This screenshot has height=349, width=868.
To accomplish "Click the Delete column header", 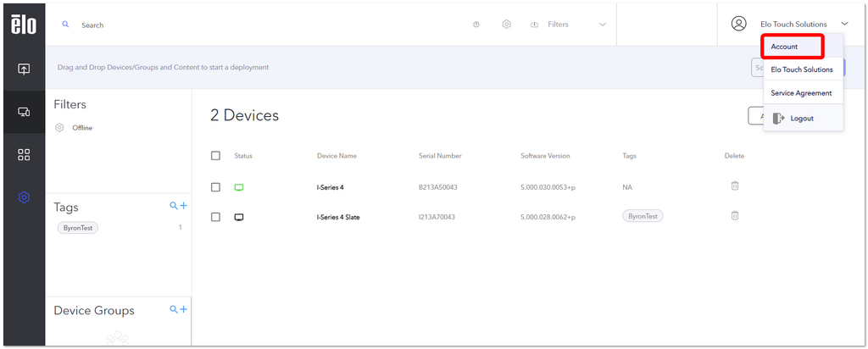I will pyautogui.click(x=735, y=156).
